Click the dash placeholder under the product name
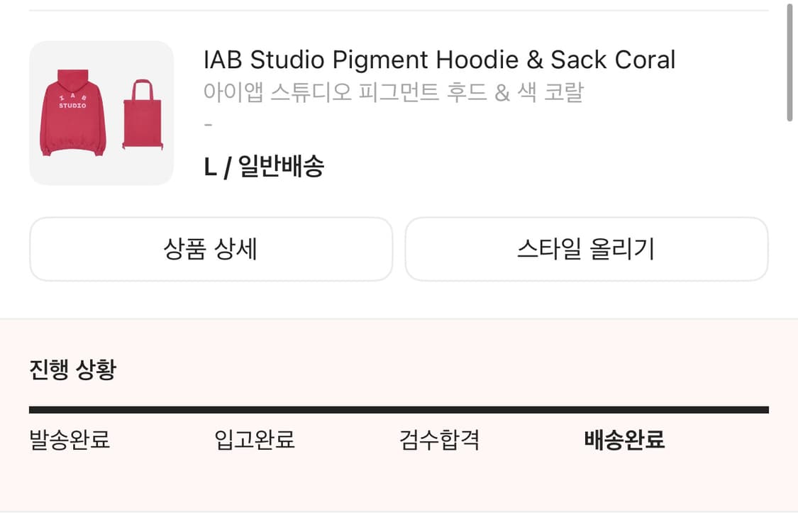This screenshot has width=798, height=532. pyautogui.click(x=208, y=125)
